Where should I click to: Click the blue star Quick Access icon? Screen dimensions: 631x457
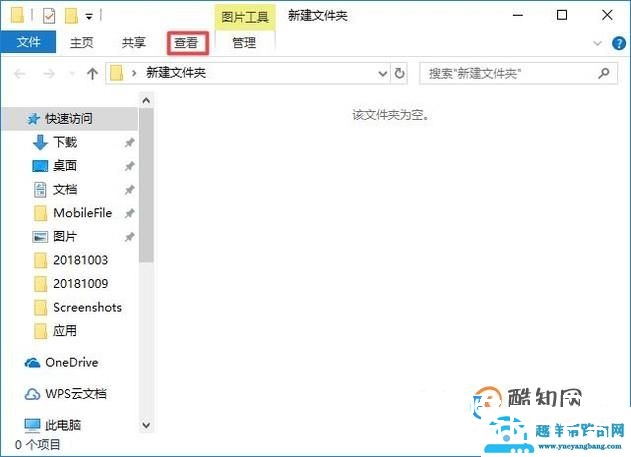tap(33, 119)
